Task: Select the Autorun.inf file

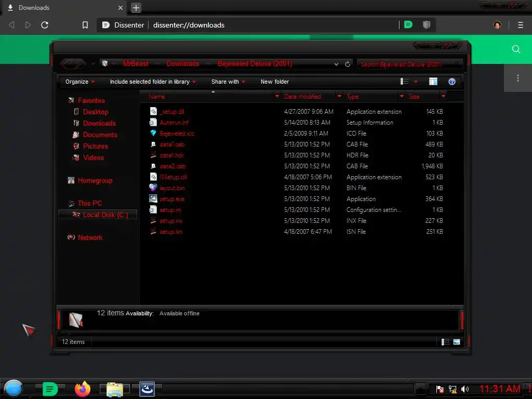Action: click(x=174, y=123)
